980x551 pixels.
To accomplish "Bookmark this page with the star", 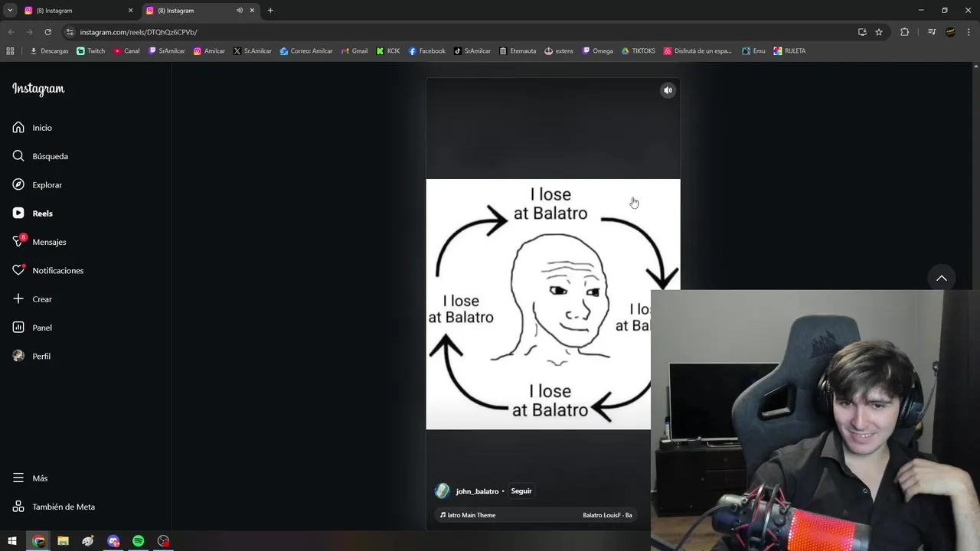I will tap(879, 32).
